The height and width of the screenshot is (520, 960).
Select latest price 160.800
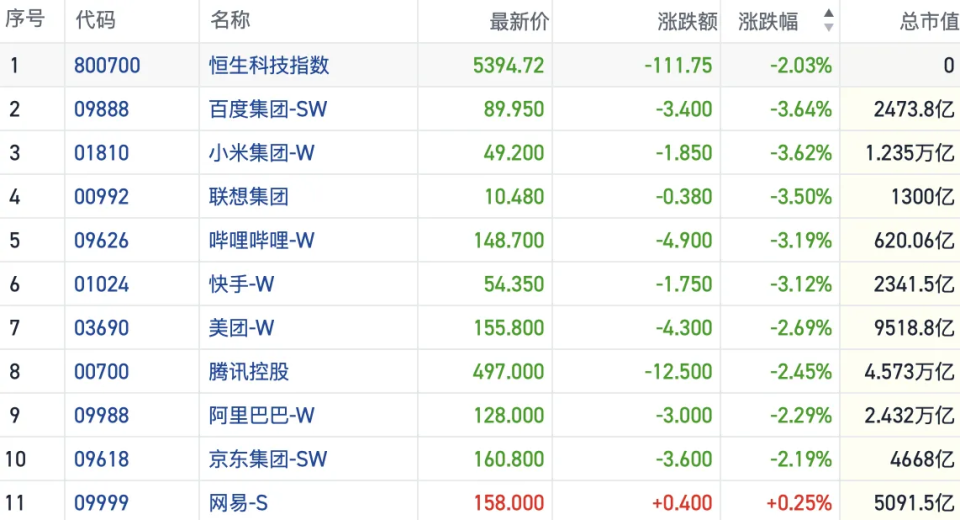tap(509, 459)
